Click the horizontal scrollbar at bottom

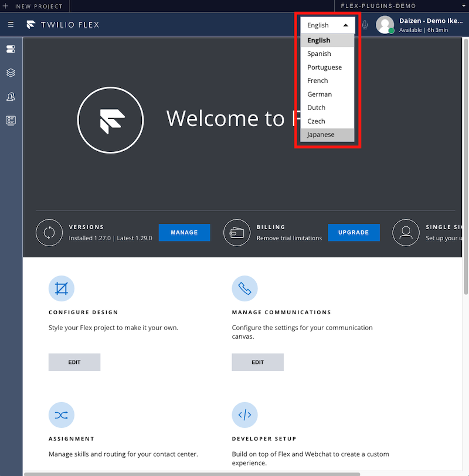point(192,474)
